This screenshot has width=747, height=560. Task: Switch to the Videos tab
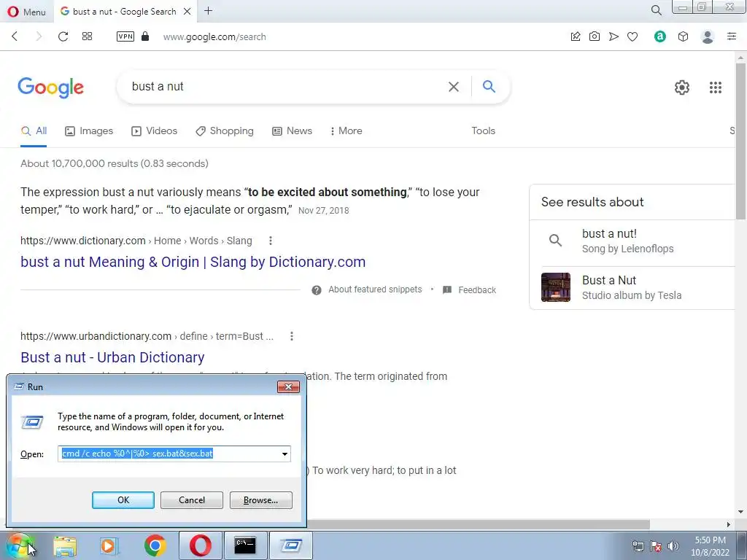tap(155, 131)
